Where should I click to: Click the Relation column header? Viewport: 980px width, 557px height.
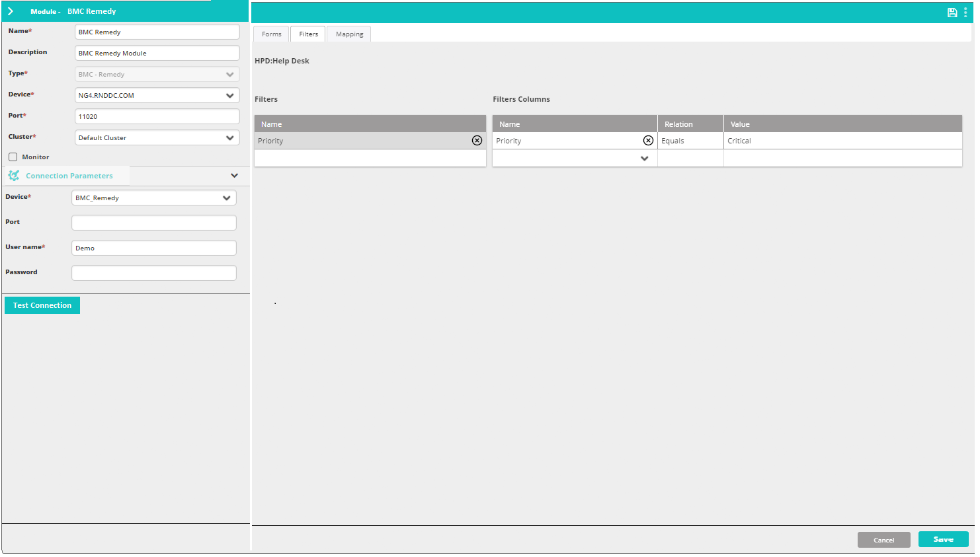(690, 124)
